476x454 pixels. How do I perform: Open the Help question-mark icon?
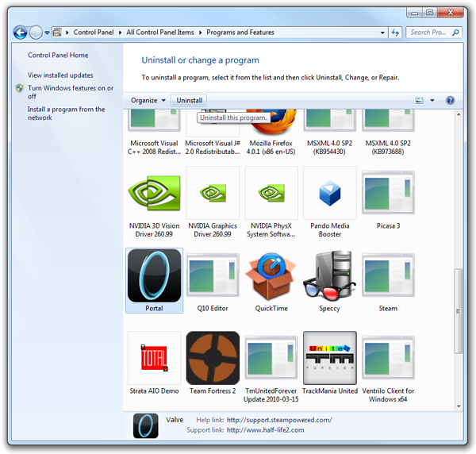[x=450, y=101]
